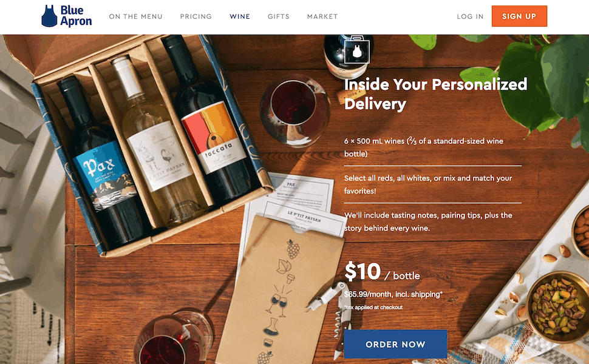Click the apron box icon above the heading
Image resolution: width=589 pixels, height=364 pixels.
click(357, 50)
